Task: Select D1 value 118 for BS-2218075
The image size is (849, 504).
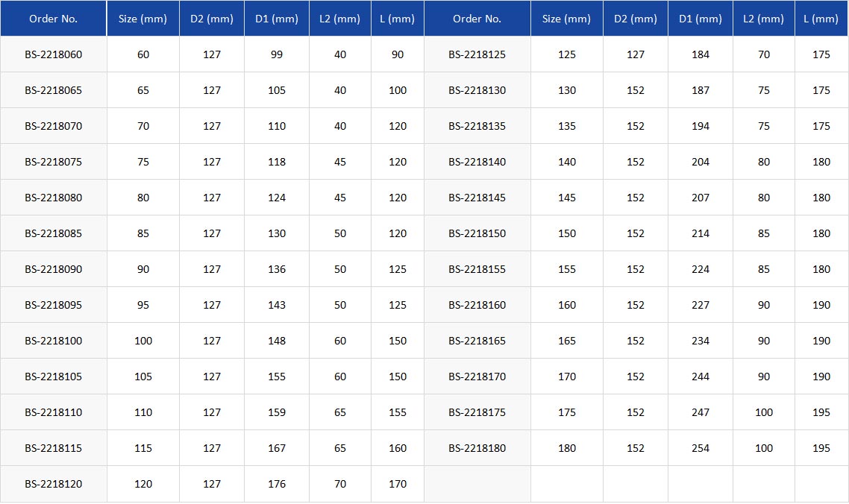Action: (277, 162)
